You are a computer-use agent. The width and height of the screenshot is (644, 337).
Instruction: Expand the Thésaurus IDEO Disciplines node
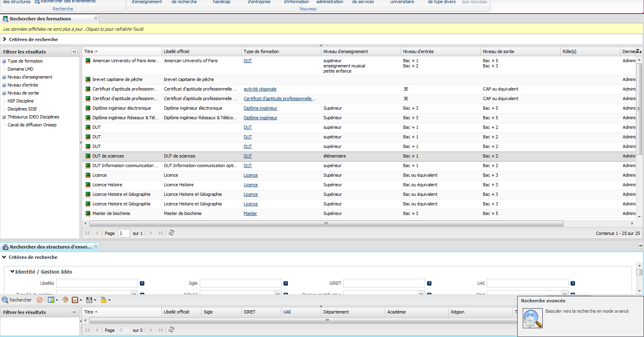coord(4,117)
